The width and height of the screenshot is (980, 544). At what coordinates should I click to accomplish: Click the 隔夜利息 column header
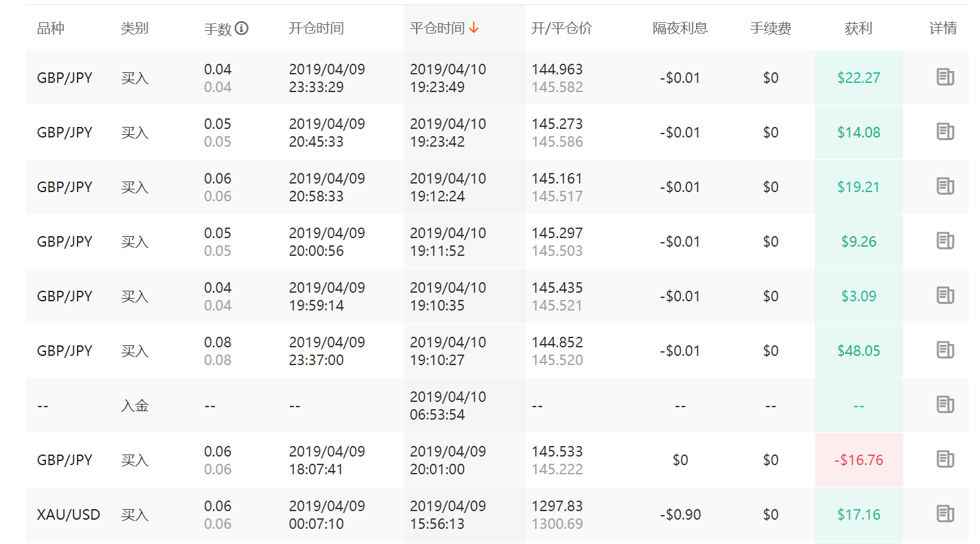[680, 28]
